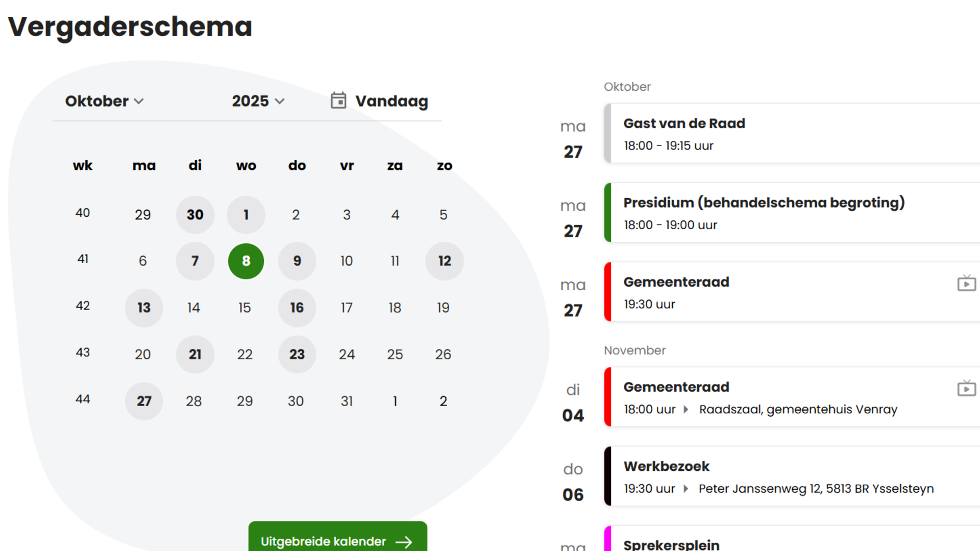Open the 2025 year dropdown
980x551 pixels.
point(258,101)
